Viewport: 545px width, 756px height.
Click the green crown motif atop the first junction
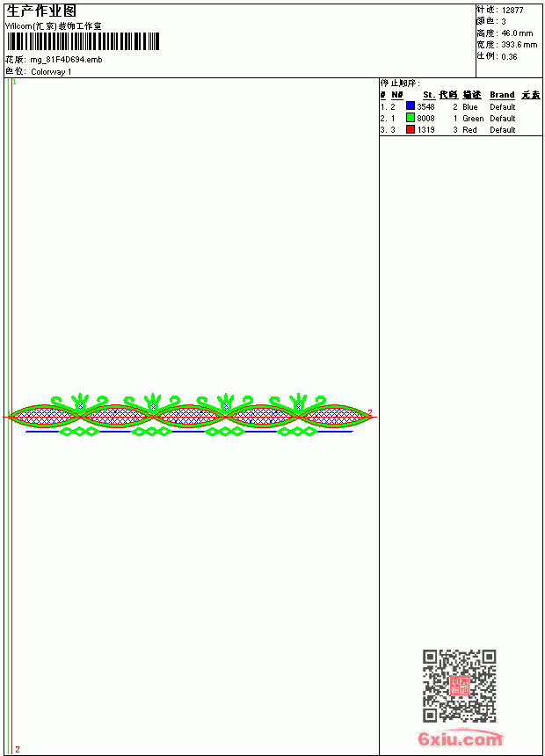coord(80,401)
